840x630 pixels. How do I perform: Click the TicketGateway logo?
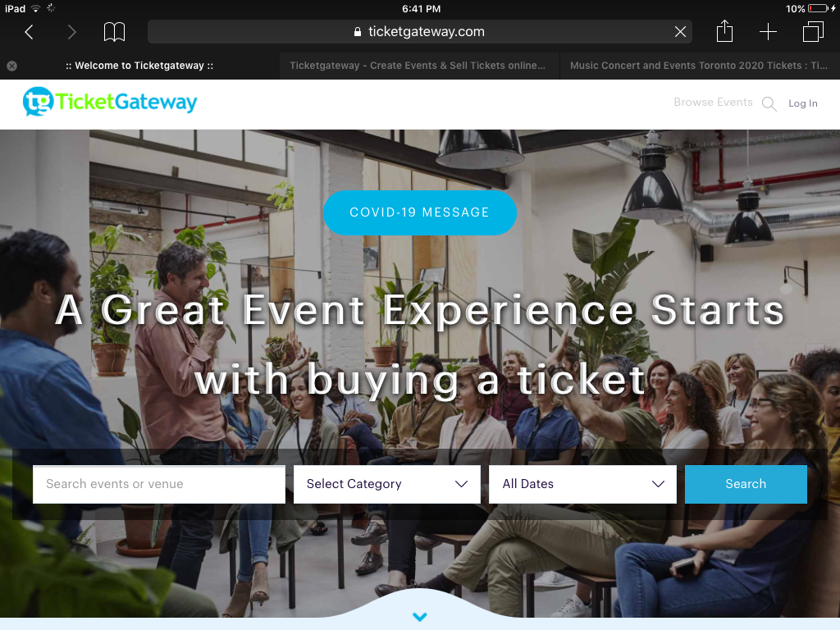pyautogui.click(x=110, y=102)
